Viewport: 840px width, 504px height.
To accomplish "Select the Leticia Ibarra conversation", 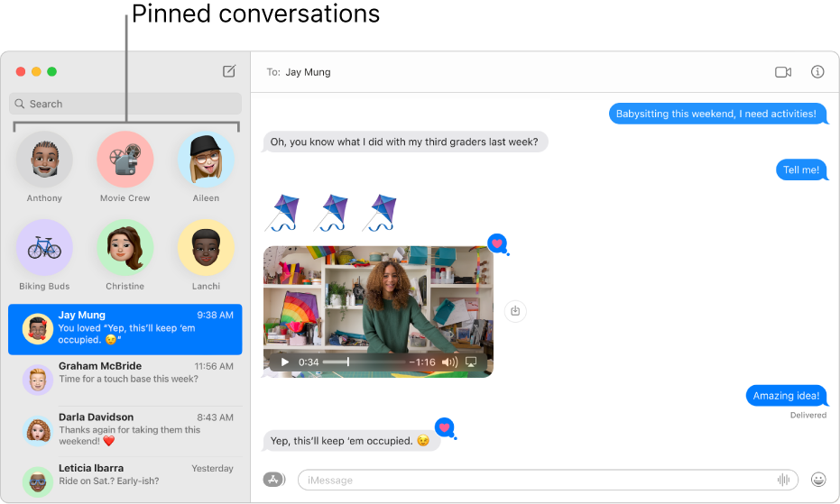I will click(125, 480).
